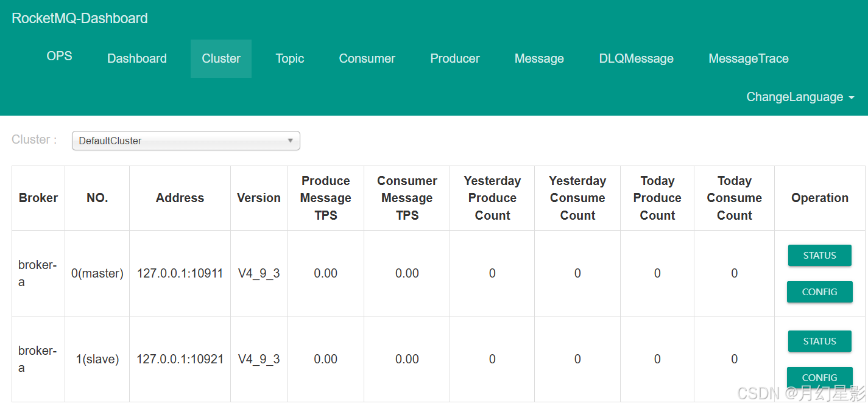Image resolution: width=868 pixels, height=409 pixels.
Task: Open CONFIG for the slave broker
Action: (x=820, y=377)
